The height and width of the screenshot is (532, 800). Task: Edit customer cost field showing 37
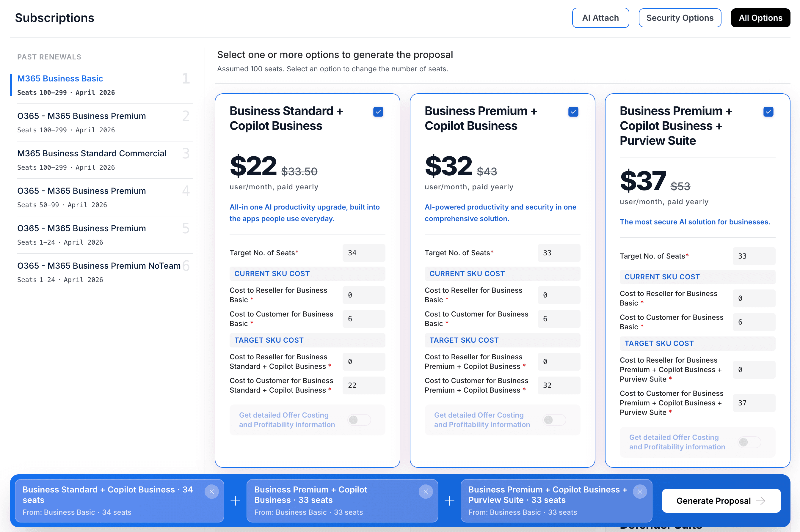(x=754, y=403)
